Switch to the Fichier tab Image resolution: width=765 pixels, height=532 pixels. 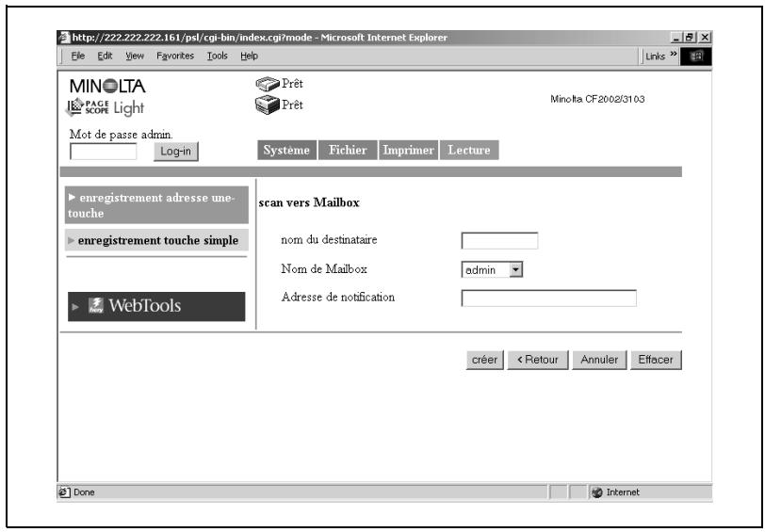(348, 151)
